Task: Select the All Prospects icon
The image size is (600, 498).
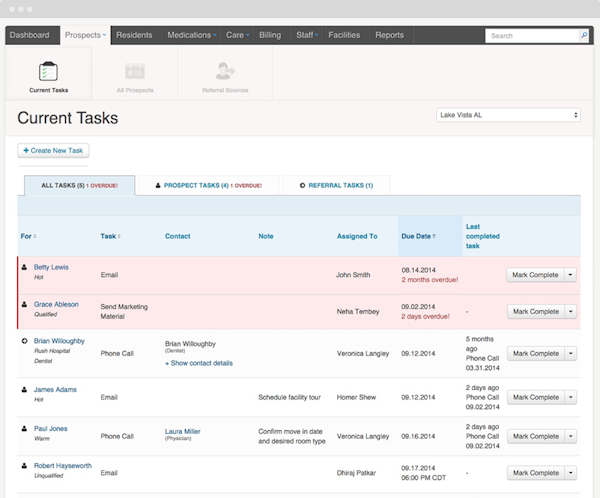Action: point(135,71)
